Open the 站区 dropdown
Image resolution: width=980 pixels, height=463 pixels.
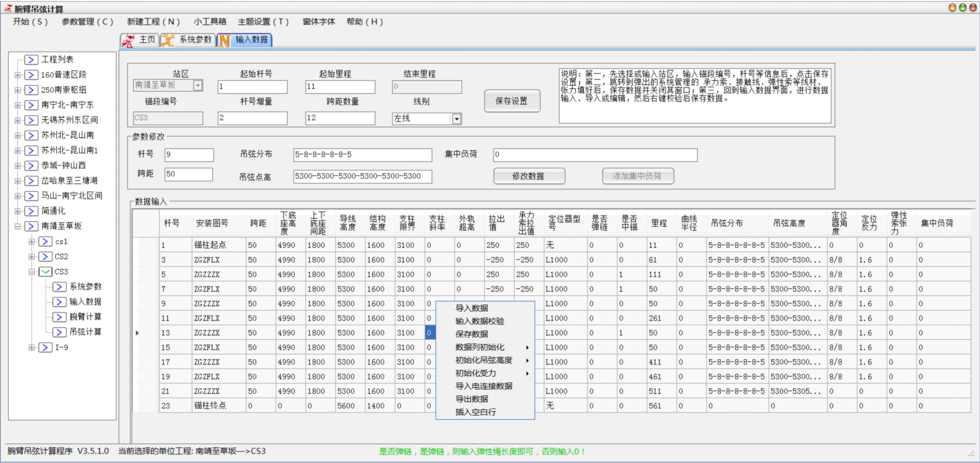coord(198,86)
